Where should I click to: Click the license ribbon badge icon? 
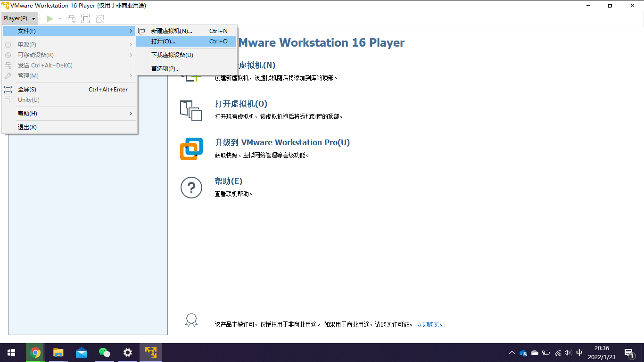(x=191, y=320)
